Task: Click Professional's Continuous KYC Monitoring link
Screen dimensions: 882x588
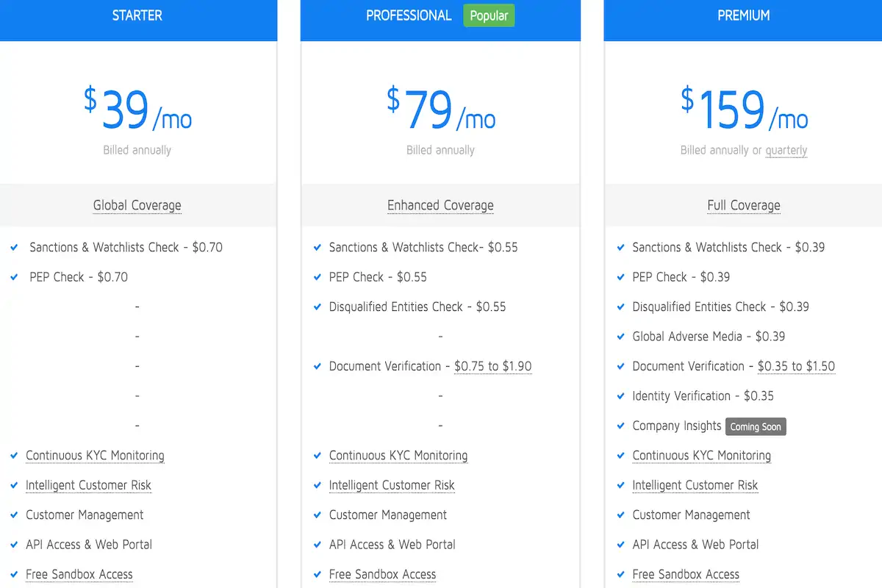Action: click(398, 456)
